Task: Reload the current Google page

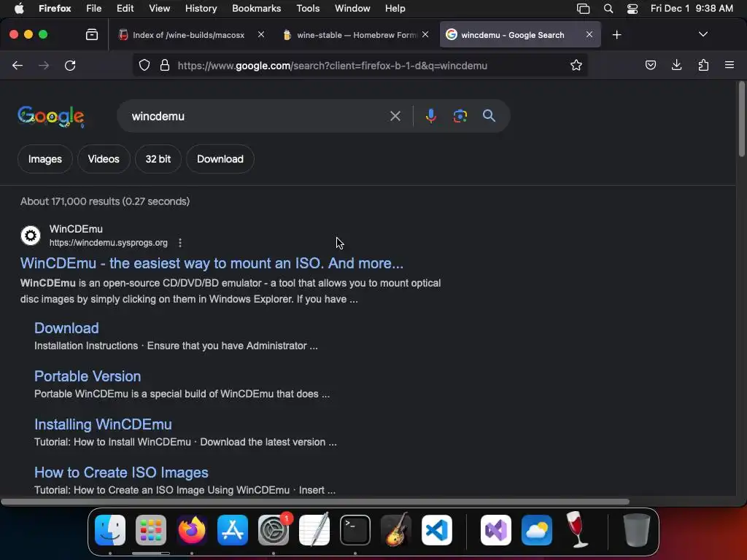Action: [70, 65]
